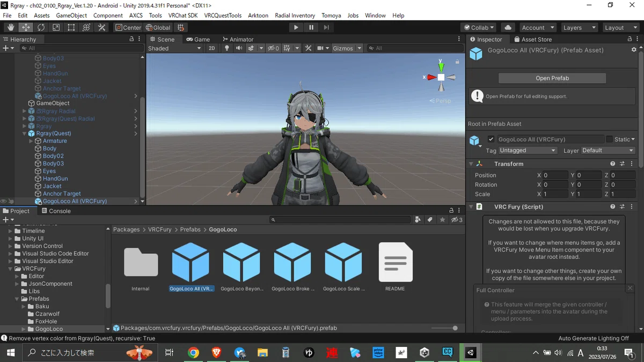Screen dimensions: 644x362
Task: Toggle 2D scene view mode
Action: click(x=212, y=48)
